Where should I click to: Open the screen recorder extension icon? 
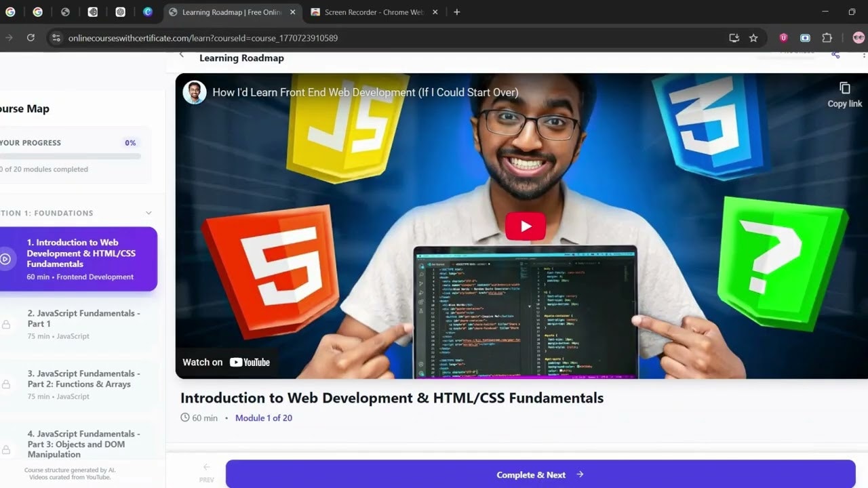click(805, 38)
